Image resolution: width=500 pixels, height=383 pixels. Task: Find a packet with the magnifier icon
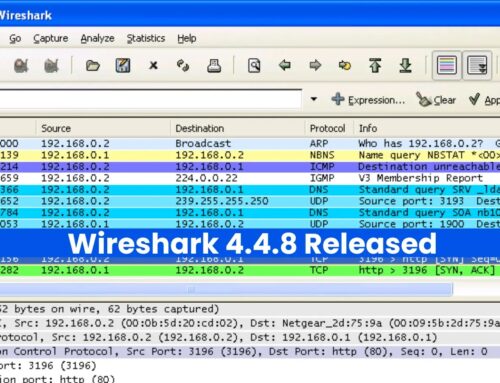(254, 65)
